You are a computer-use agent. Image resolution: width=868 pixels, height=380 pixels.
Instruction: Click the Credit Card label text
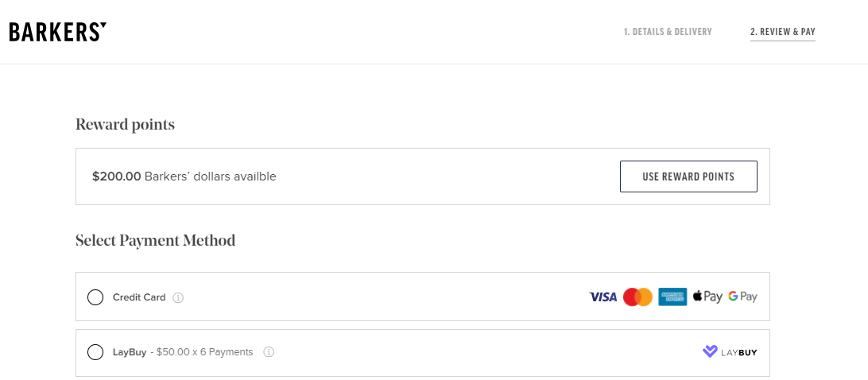coord(139,297)
